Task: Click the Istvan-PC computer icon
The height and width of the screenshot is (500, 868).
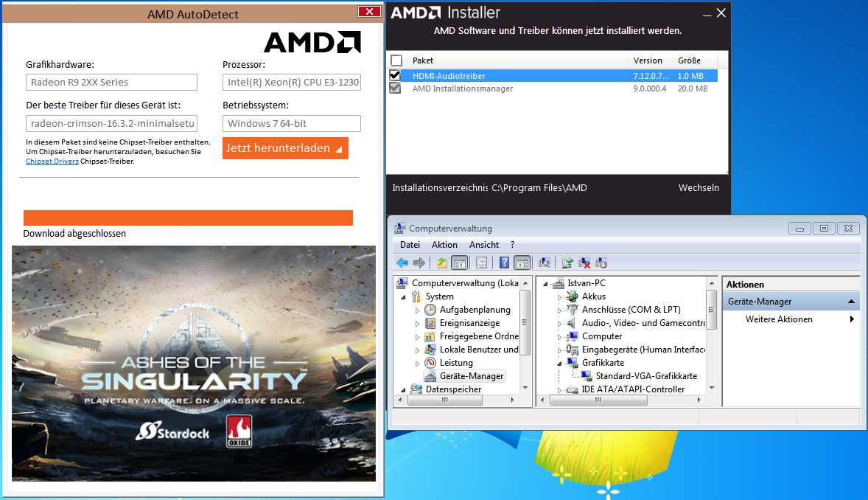Action: tap(558, 283)
